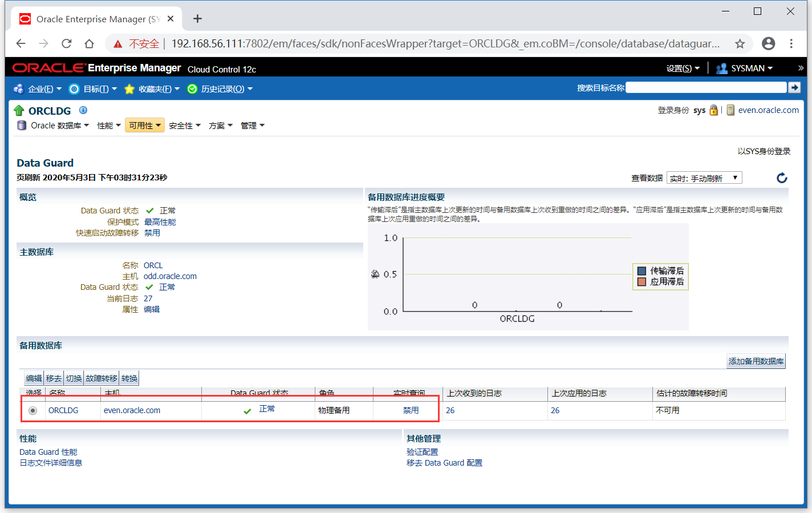812x513 pixels.
Task: Open the SYSMAN user dropdown
Action: (752, 68)
